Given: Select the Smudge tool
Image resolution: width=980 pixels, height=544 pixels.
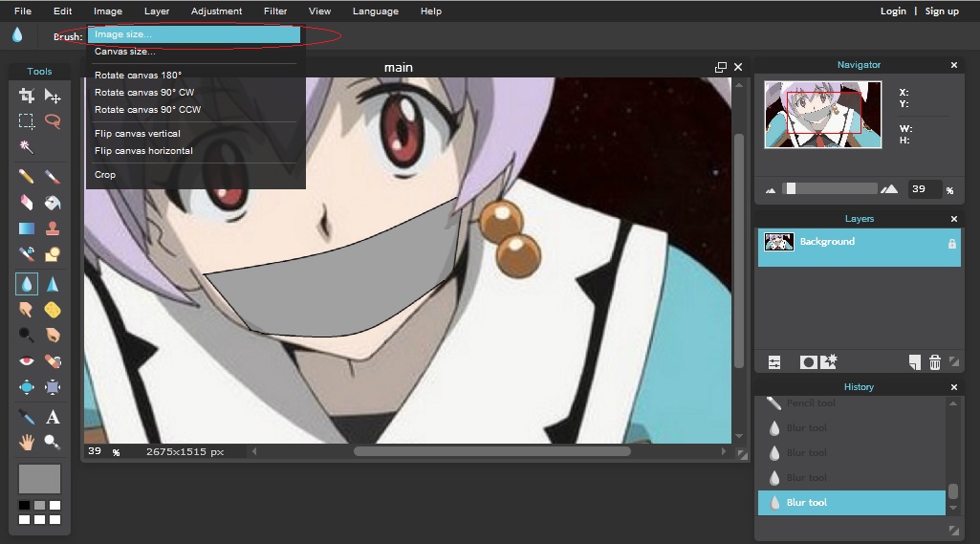Looking at the screenshot, I should [26, 310].
